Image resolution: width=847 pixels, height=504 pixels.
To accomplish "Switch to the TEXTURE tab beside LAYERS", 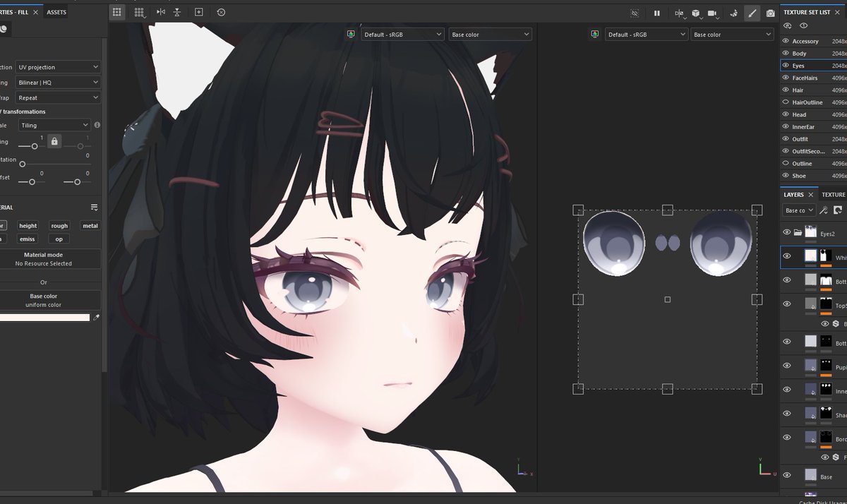I will tap(833, 194).
